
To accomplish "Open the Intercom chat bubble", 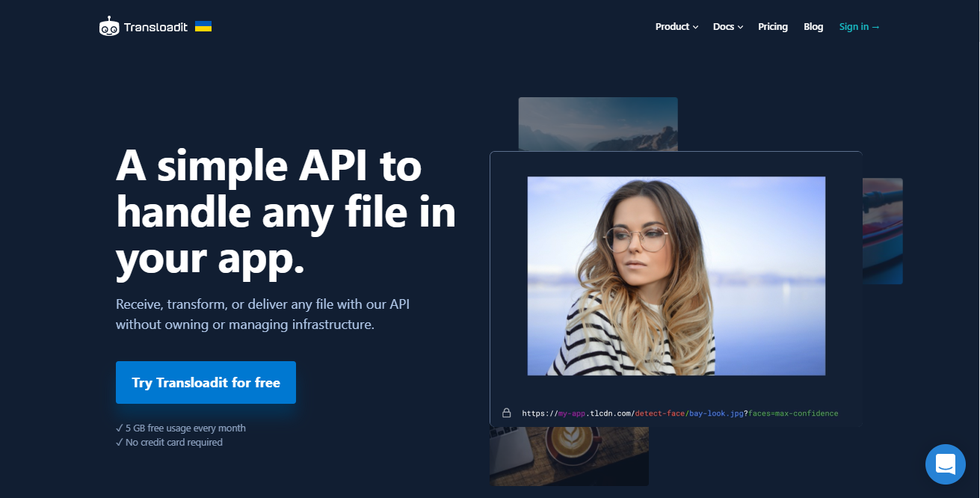I will click(946, 464).
